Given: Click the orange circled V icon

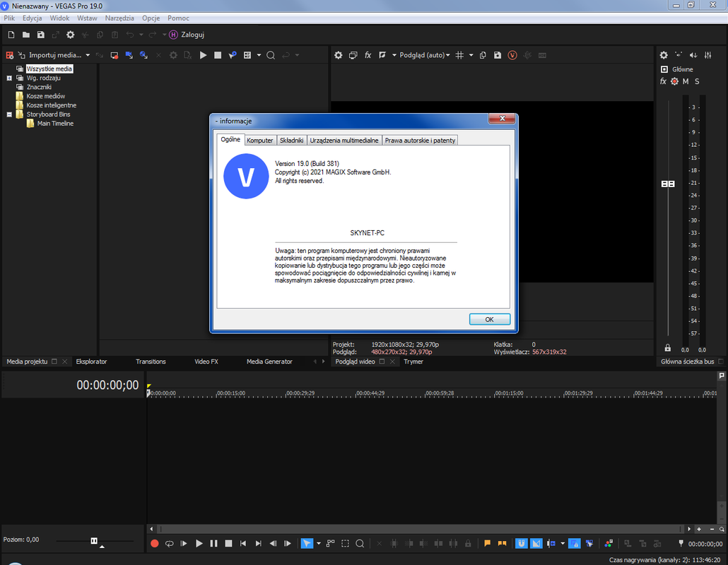Looking at the screenshot, I should point(512,55).
